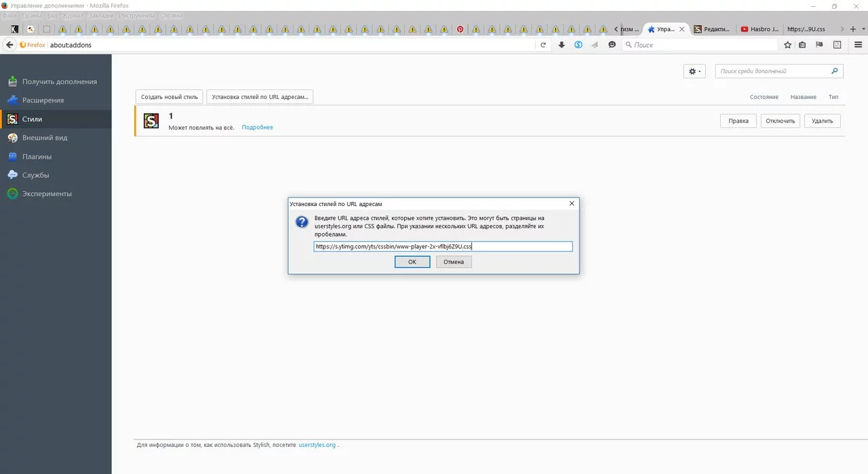Open the userstyles.org link

[317, 445]
